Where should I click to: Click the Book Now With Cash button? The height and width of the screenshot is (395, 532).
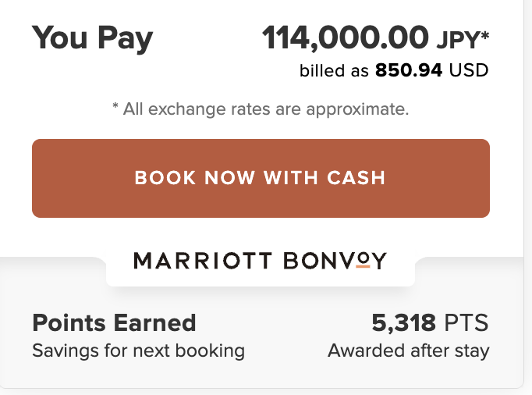pos(261,178)
